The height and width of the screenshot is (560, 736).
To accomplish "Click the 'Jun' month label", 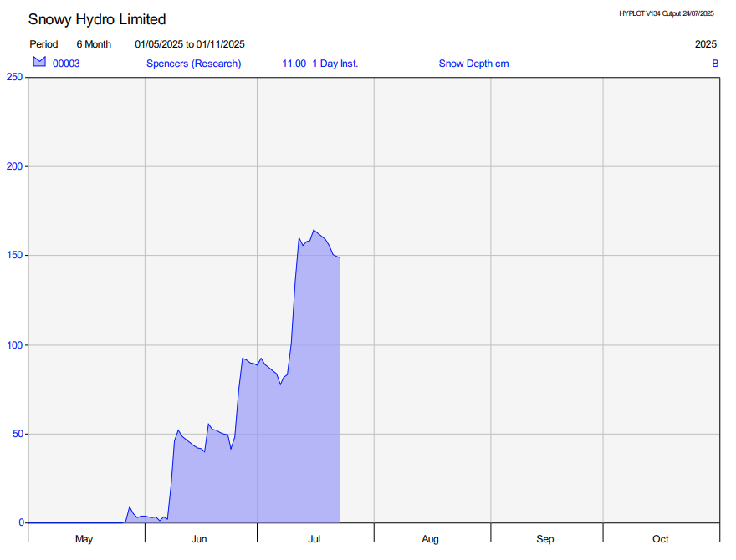I will click(x=199, y=539).
